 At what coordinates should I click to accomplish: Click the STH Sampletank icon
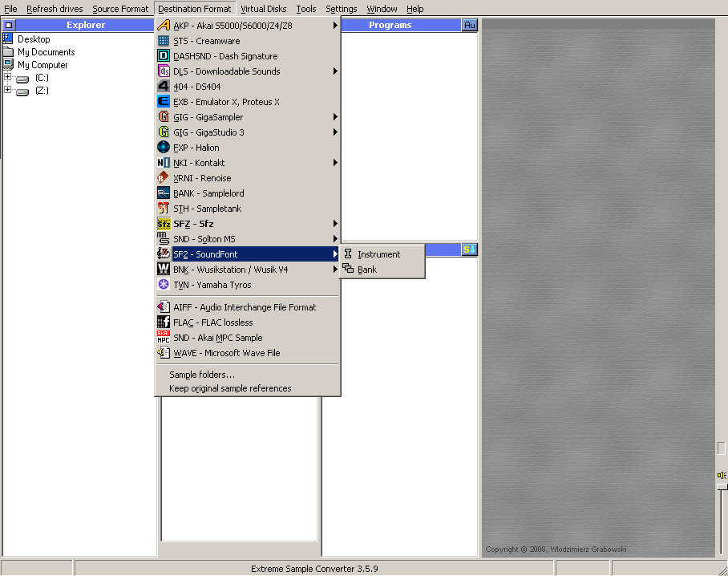[164, 209]
